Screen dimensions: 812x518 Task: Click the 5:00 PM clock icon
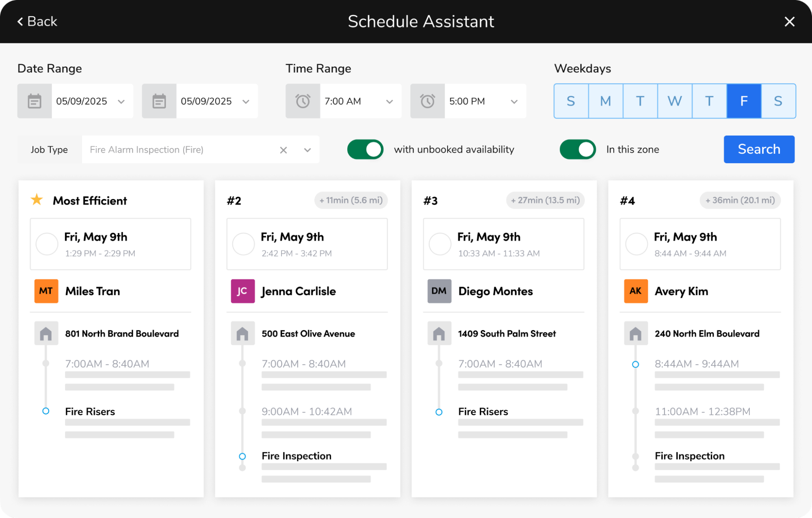click(427, 101)
